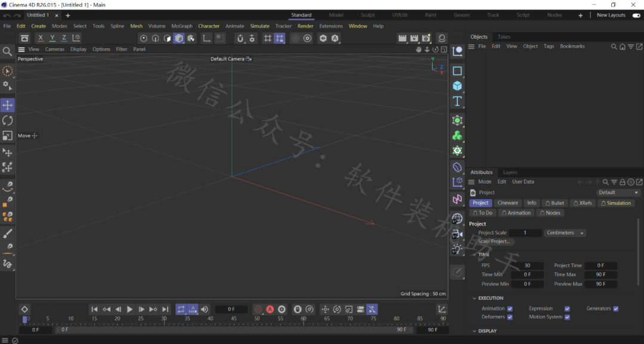Switch to the Layers tab

(510, 172)
